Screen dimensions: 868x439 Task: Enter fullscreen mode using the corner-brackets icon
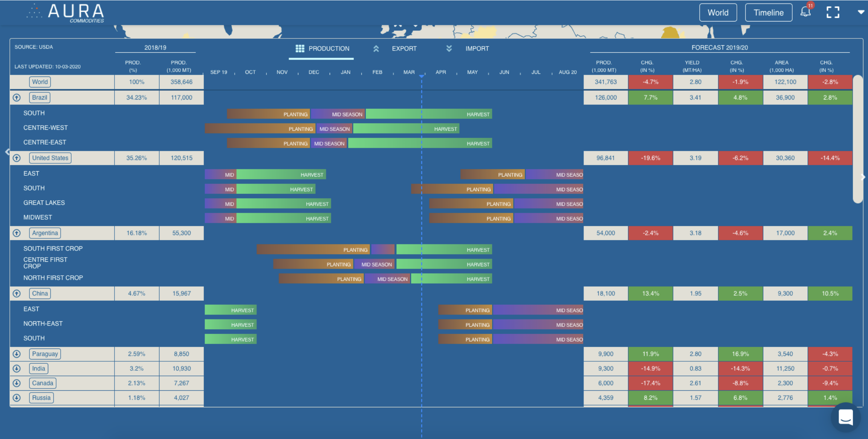click(x=833, y=12)
